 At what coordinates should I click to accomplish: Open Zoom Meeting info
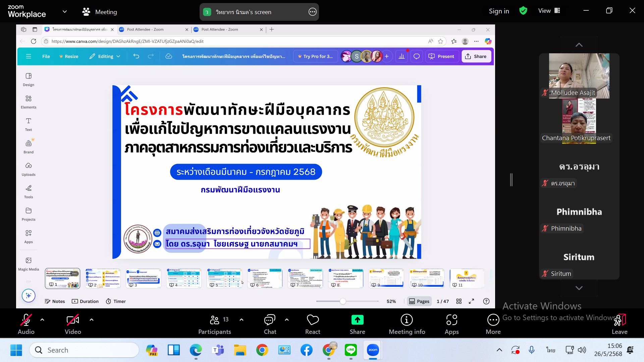407,324
